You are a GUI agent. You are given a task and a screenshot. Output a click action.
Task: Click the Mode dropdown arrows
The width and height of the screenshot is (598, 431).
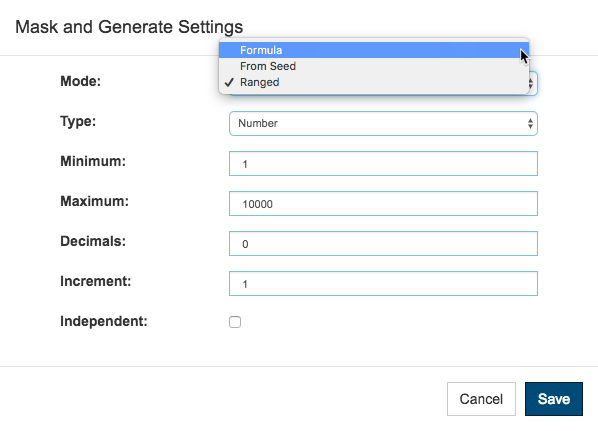click(x=531, y=83)
